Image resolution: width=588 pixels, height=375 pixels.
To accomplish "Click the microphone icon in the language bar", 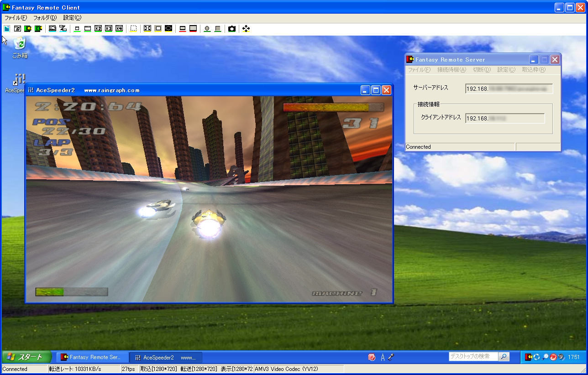I will point(391,358).
